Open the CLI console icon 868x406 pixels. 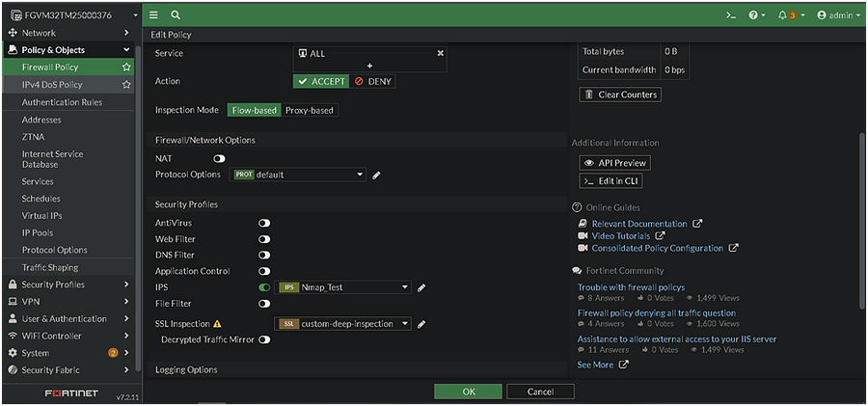pyautogui.click(x=731, y=15)
